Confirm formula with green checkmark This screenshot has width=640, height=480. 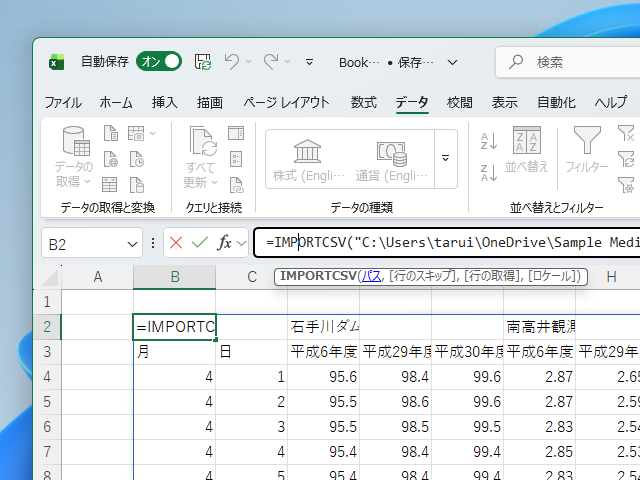tap(200, 243)
